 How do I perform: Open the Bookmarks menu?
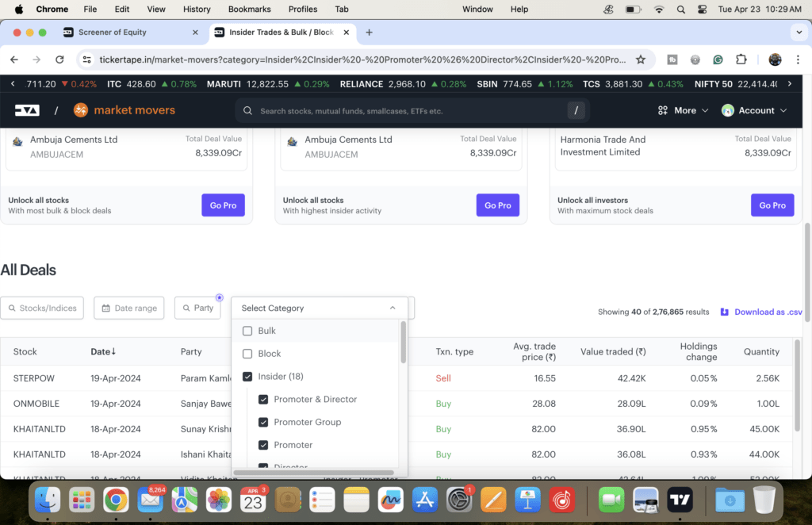[250, 10]
